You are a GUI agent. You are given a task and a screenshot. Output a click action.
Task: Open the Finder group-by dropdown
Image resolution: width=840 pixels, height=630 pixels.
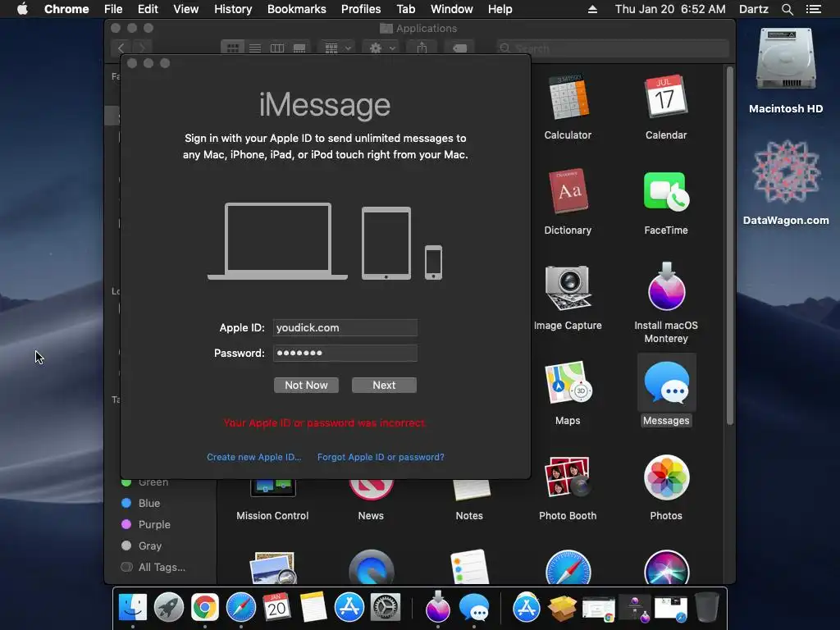[337, 48]
